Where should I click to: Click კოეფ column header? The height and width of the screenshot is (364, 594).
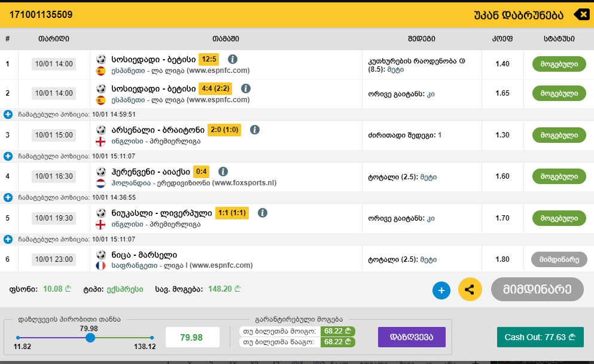click(502, 39)
